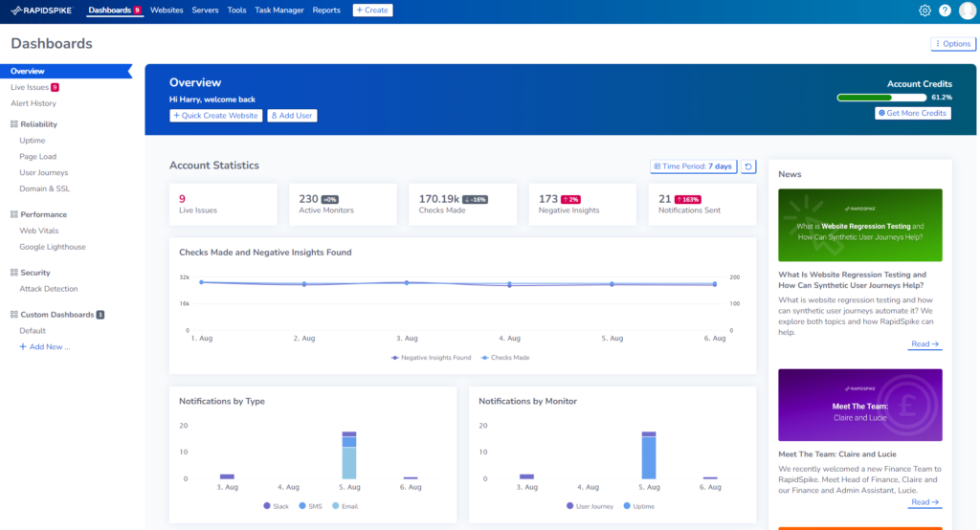Open Live Issues in the sidebar
Screen dimensions: 980x530
[30, 87]
